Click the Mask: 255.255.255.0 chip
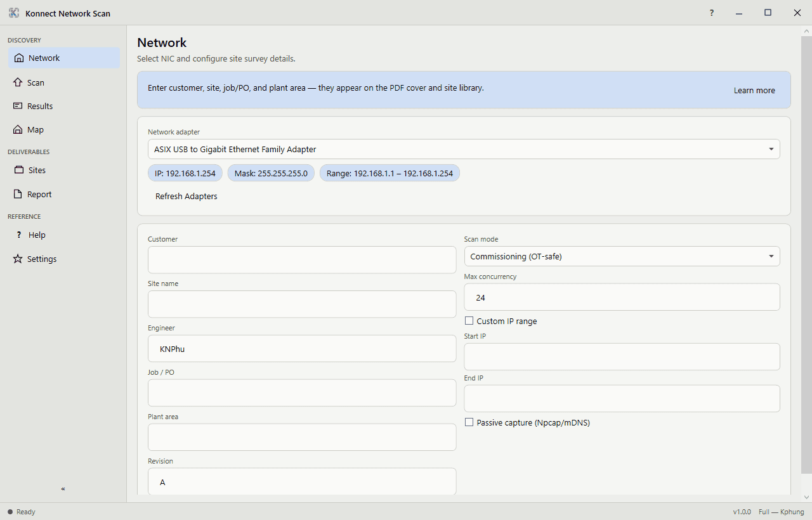Screen dimensions: 812x520 tap(271, 173)
